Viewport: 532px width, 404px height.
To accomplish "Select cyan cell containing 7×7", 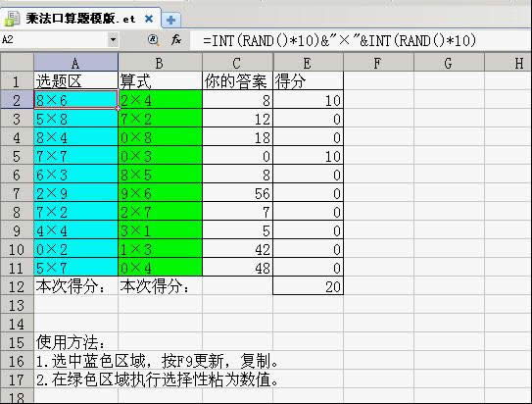I will (75, 156).
